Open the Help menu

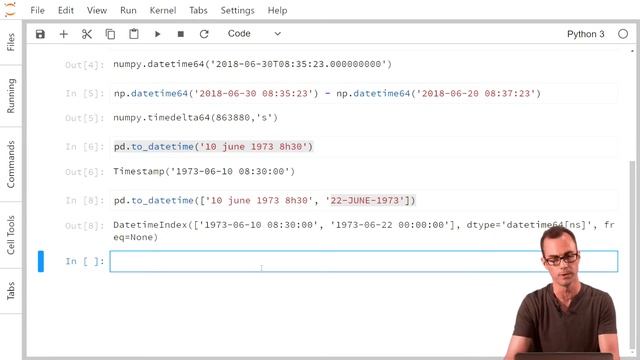[x=277, y=10]
